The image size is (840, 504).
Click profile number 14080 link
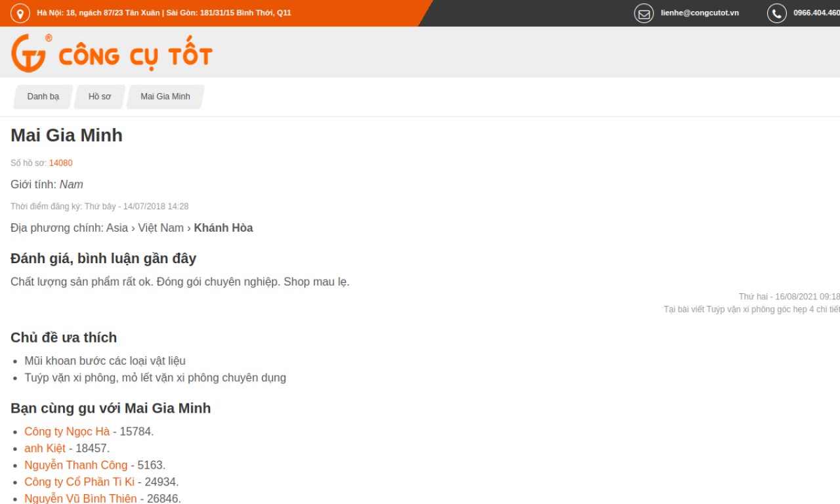point(60,163)
